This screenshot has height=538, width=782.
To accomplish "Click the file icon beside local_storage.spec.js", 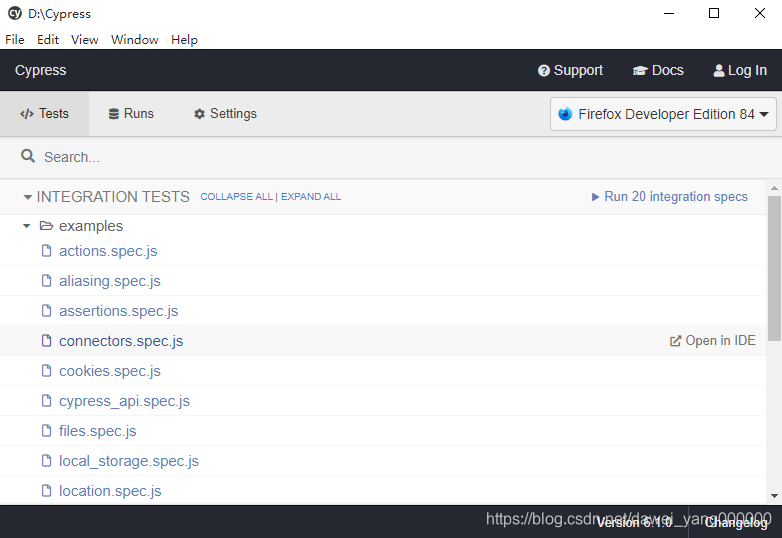I will click(46, 460).
